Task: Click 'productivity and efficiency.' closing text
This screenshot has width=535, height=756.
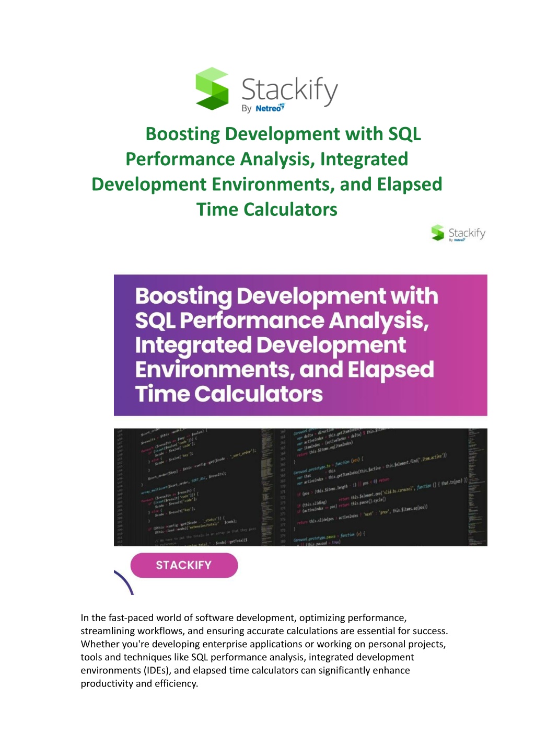Action: 139,683
